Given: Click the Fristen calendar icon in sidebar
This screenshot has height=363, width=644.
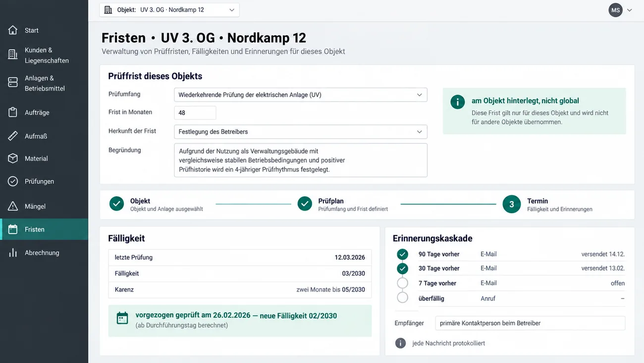Looking at the screenshot, I should click(13, 230).
